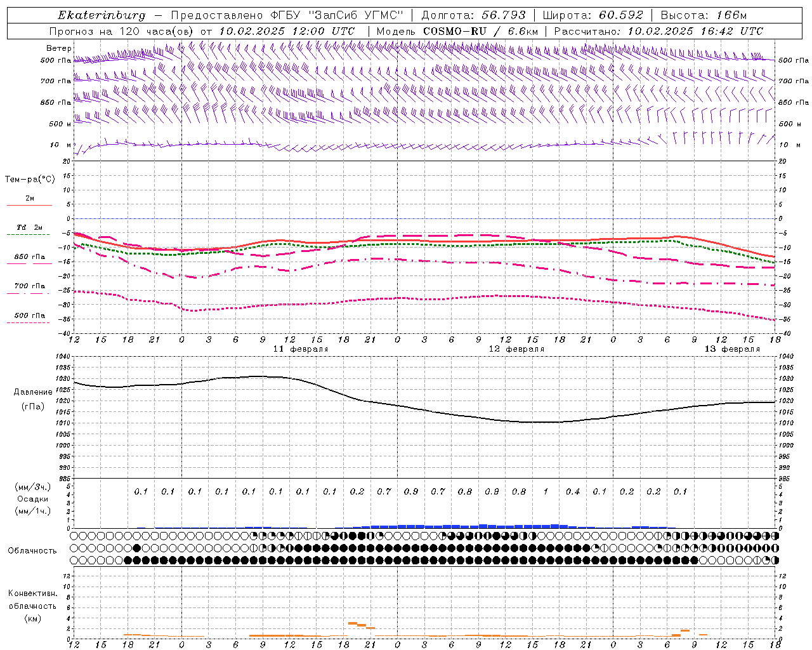
Task: Click the 'Td 2м' dew point legend entry
Action: pyautogui.click(x=29, y=227)
